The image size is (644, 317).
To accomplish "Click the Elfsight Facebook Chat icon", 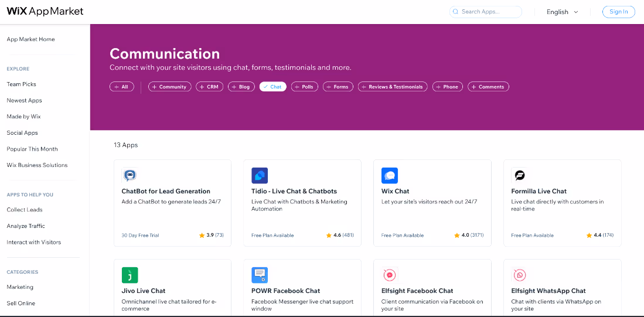I will 389,275.
